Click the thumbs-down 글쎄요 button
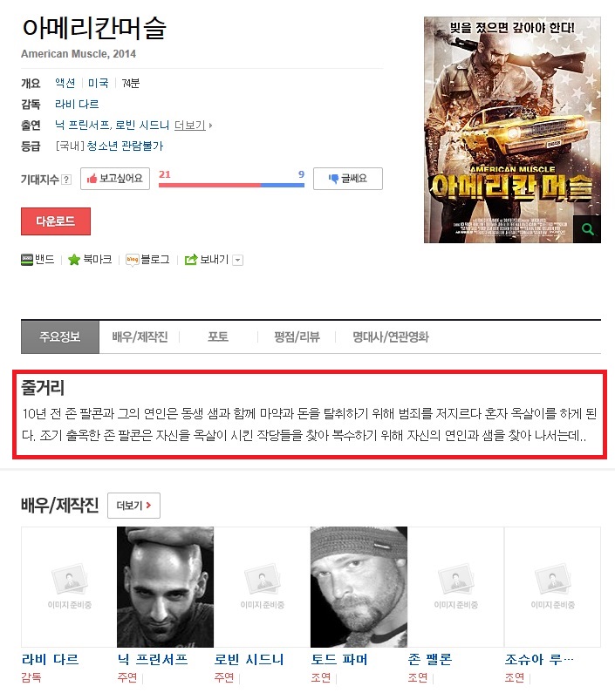Image resolution: width=615 pixels, height=700 pixels. [x=347, y=179]
